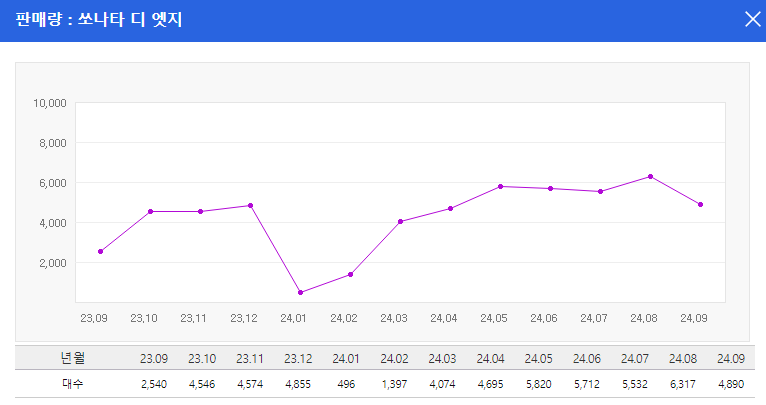
Task: Click the 년월 row header in table
Action: point(73,358)
